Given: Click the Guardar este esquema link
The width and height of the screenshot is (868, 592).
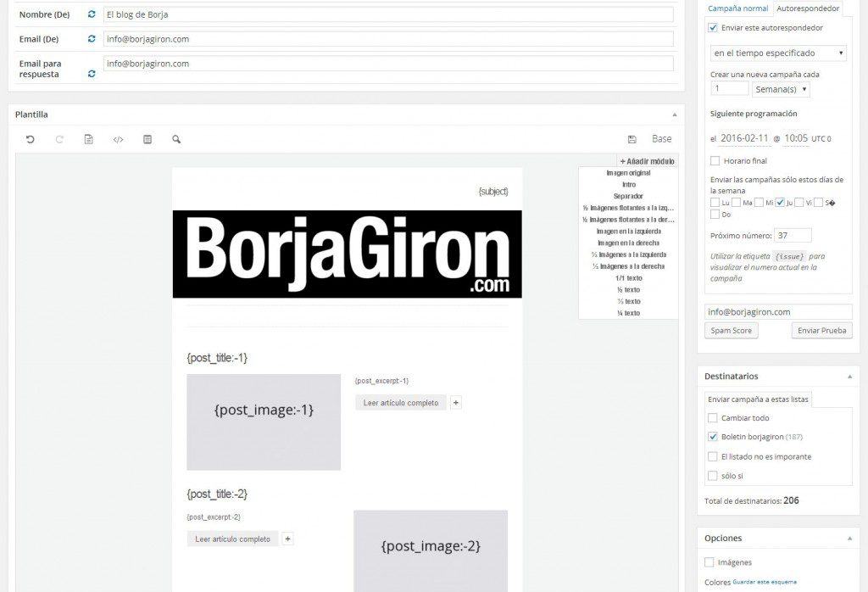Looking at the screenshot, I should 765,582.
